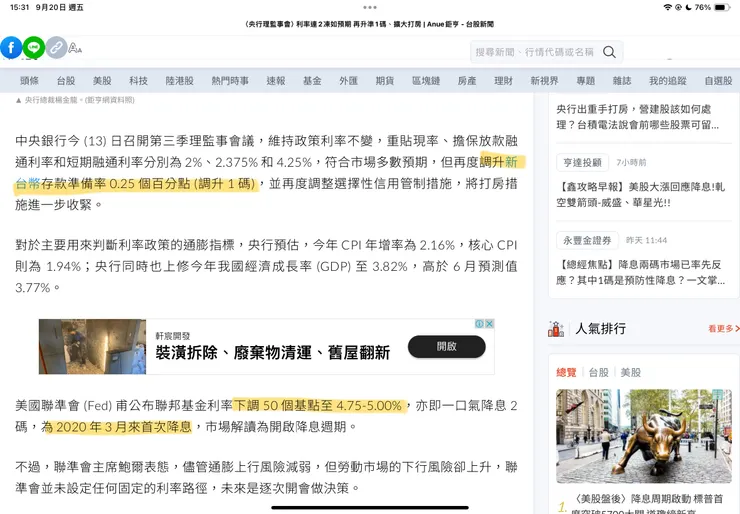
Task: Open the 台股 navigation tab
Action: (x=66, y=81)
